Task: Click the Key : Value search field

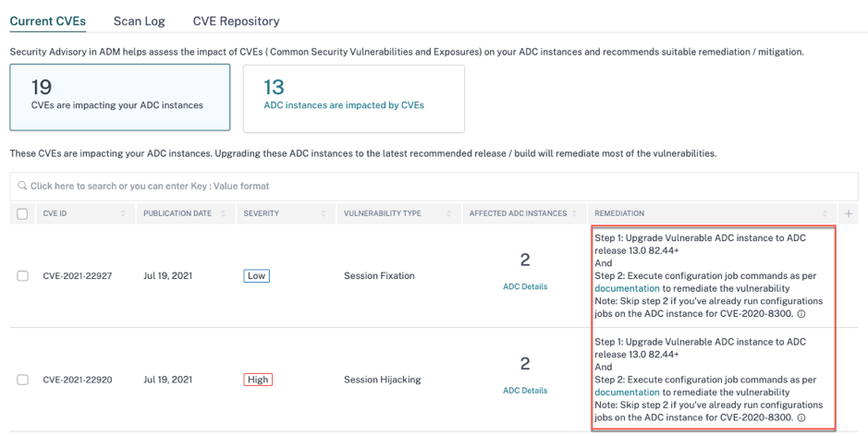Action: pyautogui.click(x=434, y=186)
